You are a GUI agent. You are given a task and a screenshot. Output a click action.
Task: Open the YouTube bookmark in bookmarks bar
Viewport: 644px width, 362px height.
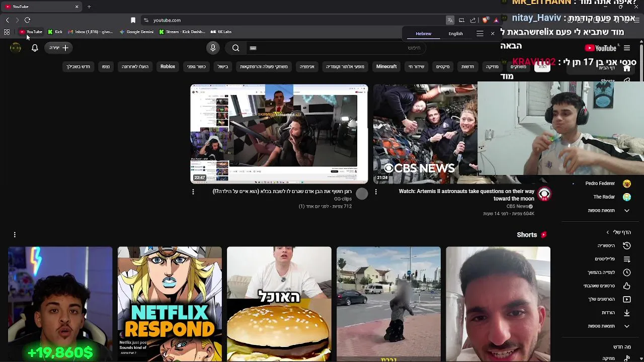[x=31, y=32]
